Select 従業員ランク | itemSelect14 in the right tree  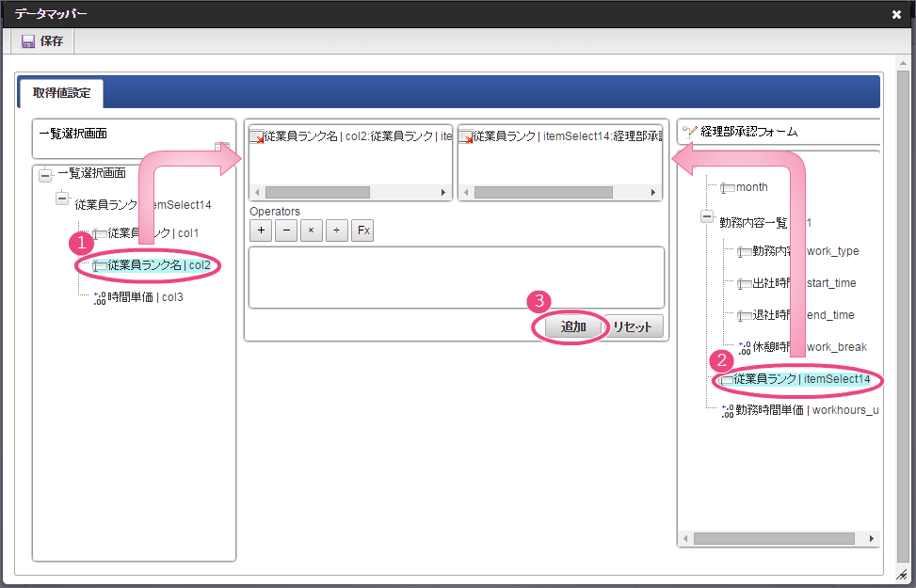(x=795, y=379)
